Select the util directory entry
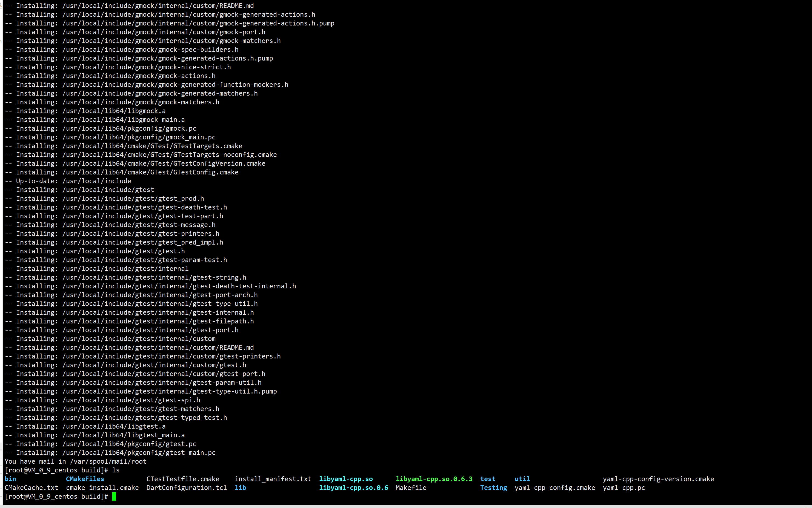The width and height of the screenshot is (812, 508). [x=522, y=479]
